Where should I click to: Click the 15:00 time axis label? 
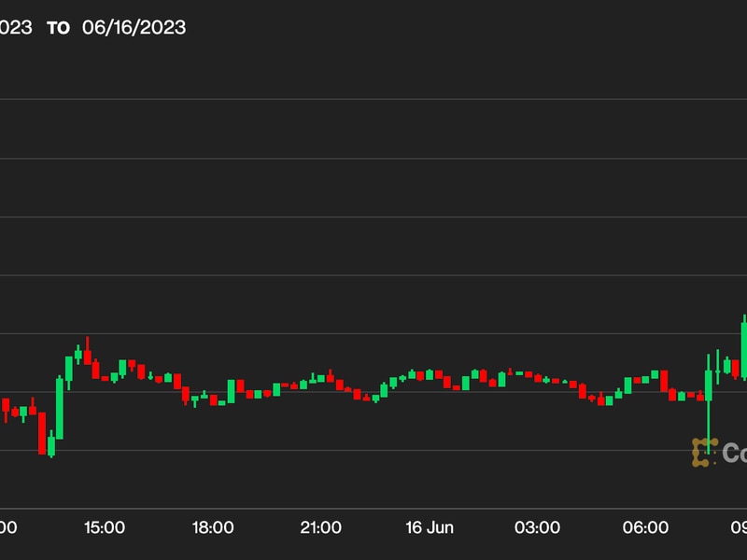(x=105, y=527)
